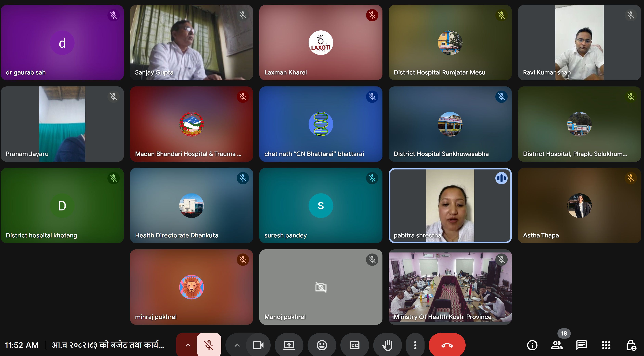Toggle closed captions on
Image resolution: width=644 pixels, height=356 pixels.
[355, 345]
